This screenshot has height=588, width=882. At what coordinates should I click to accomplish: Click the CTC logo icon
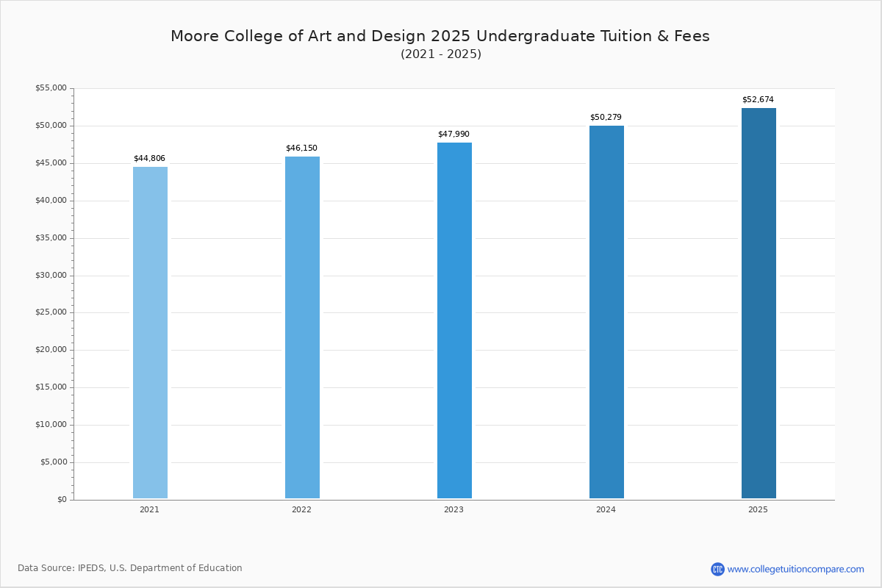pyautogui.click(x=717, y=569)
